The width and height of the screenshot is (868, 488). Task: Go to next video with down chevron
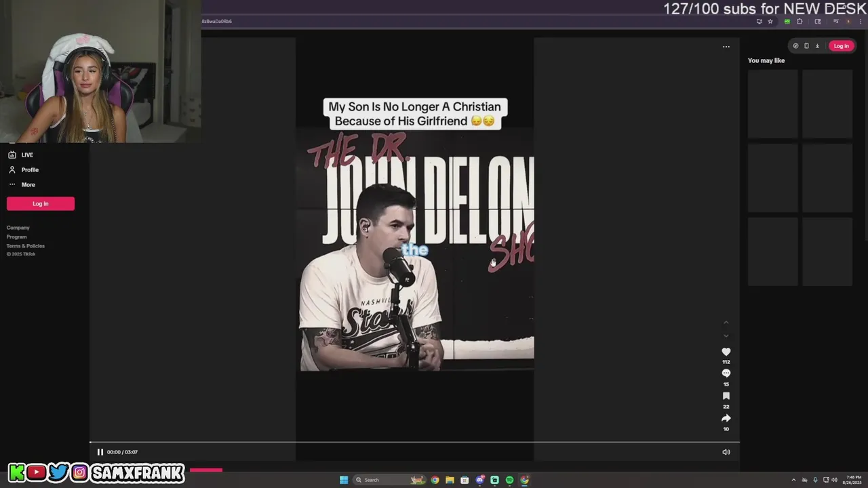point(726,335)
